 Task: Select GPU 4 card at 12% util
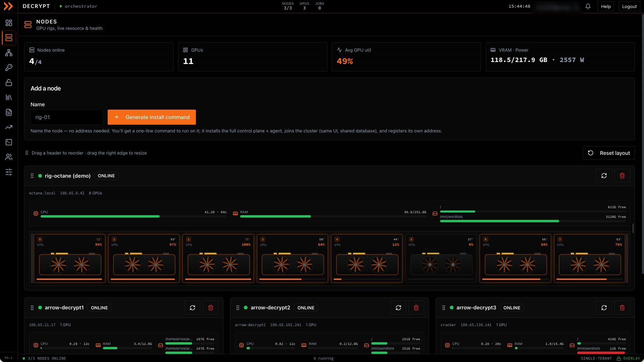(x=367, y=258)
